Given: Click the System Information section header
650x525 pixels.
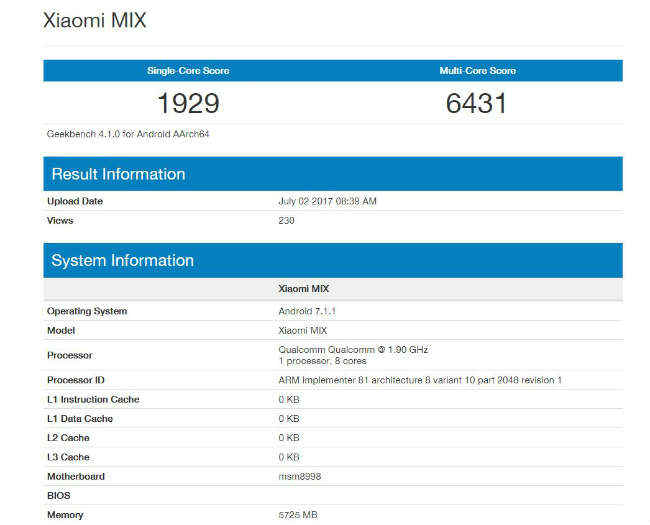Looking at the screenshot, I should click(333, 260).
